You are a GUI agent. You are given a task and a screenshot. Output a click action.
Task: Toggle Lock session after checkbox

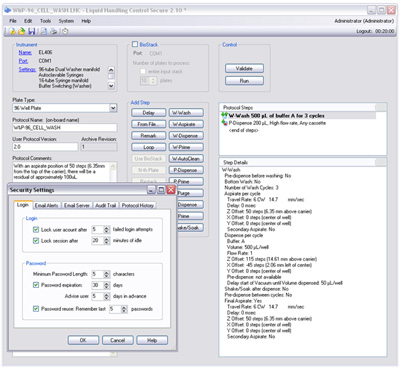click(x=36, y=241)
